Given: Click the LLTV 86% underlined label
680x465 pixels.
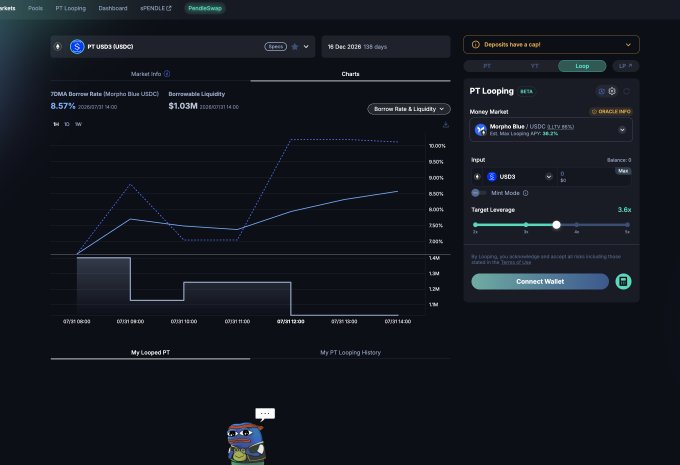Looking at the screenshot, I should click(560, 127).
